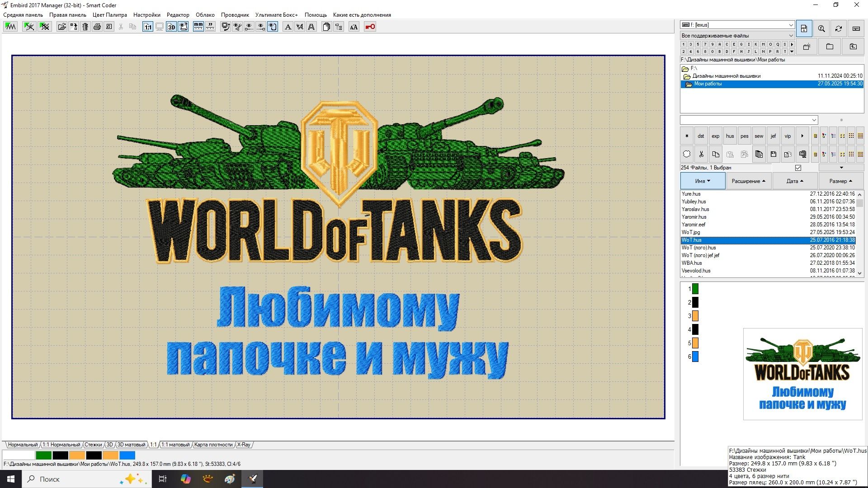Sort files by Дата column button
The image size is (868, 488).
pos(795,181)
